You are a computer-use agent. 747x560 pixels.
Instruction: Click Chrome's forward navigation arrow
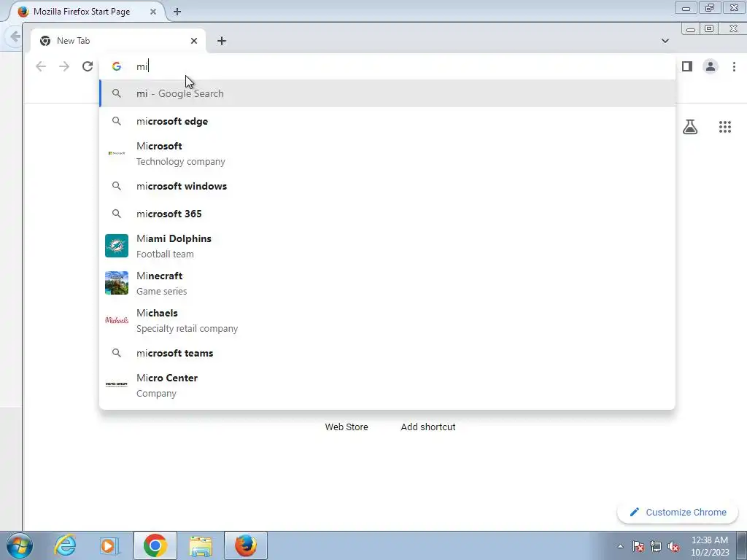(x=64, y=66)
